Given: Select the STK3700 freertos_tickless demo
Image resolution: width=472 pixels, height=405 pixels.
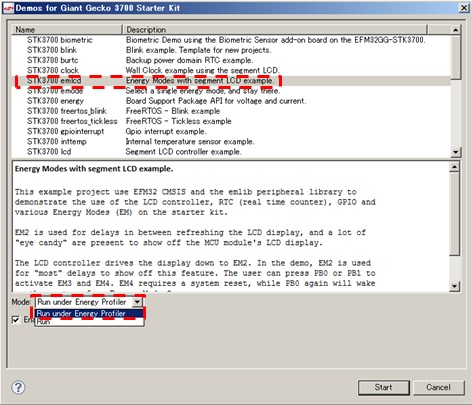Looking at the screenshot, I should (x=72, y=121).
